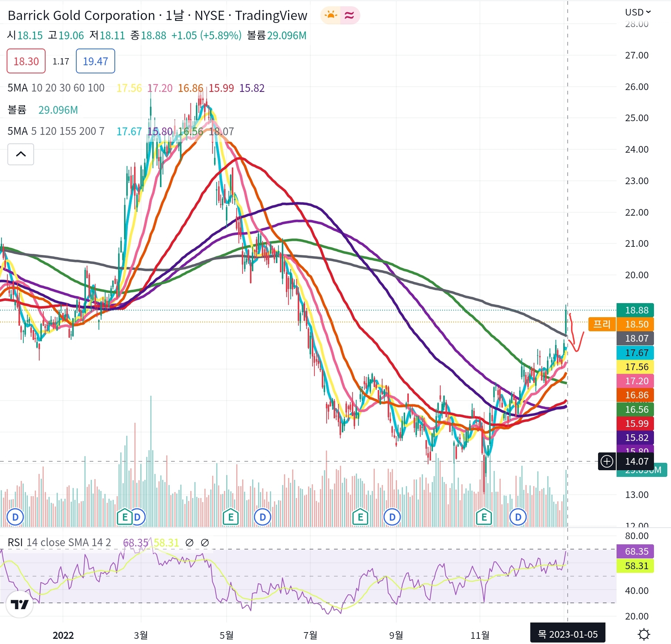Click the 3월 time axis label
This screenshot has height=644, width=671.
point(141,635)
